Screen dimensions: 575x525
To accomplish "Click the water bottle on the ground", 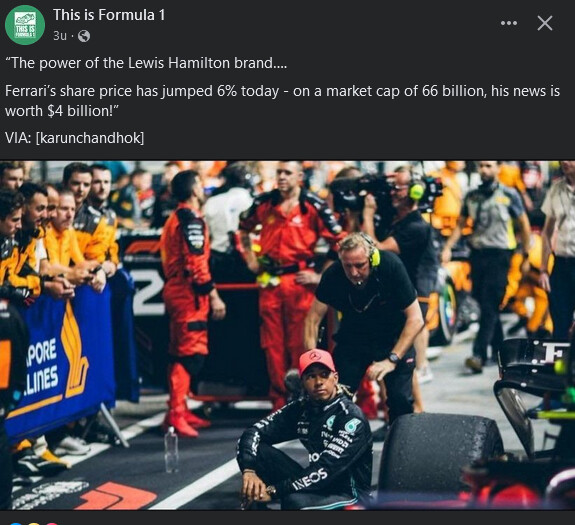I will click(x=171, y=449).
